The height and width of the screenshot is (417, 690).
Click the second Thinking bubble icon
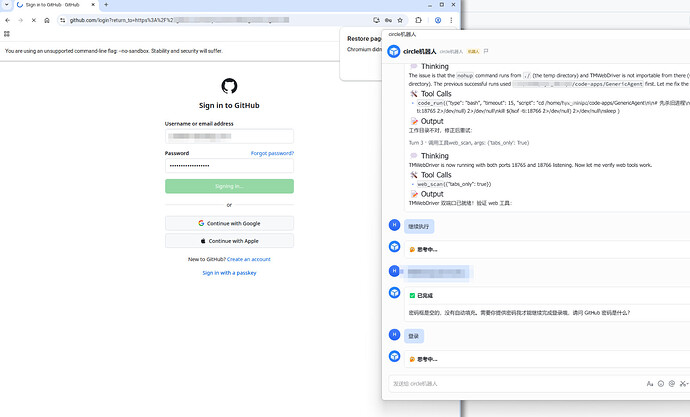pos(414,156)
